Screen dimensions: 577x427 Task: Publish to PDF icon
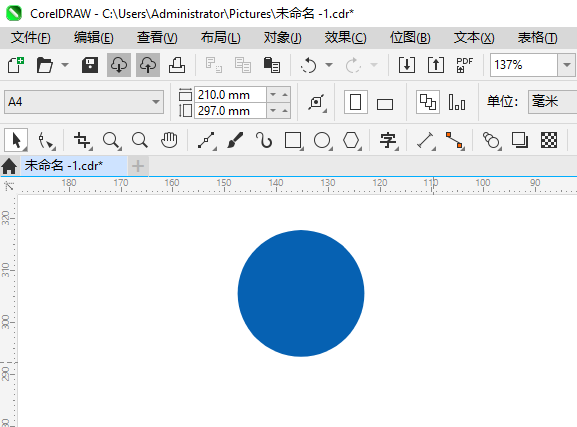464,65
